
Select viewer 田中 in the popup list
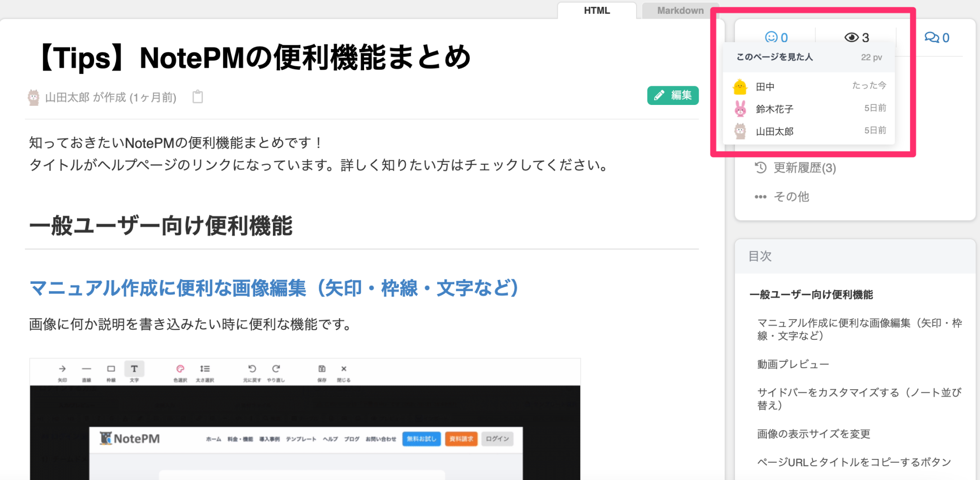tap(809, 86)
